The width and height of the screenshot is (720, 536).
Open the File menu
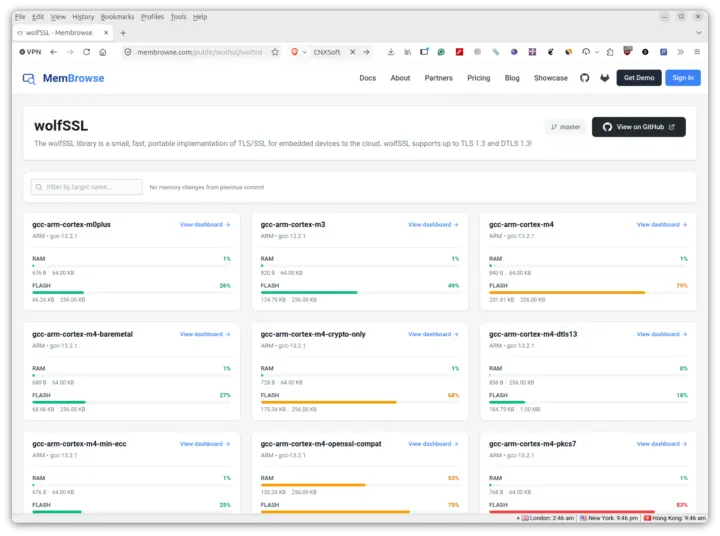click(20, 17)
